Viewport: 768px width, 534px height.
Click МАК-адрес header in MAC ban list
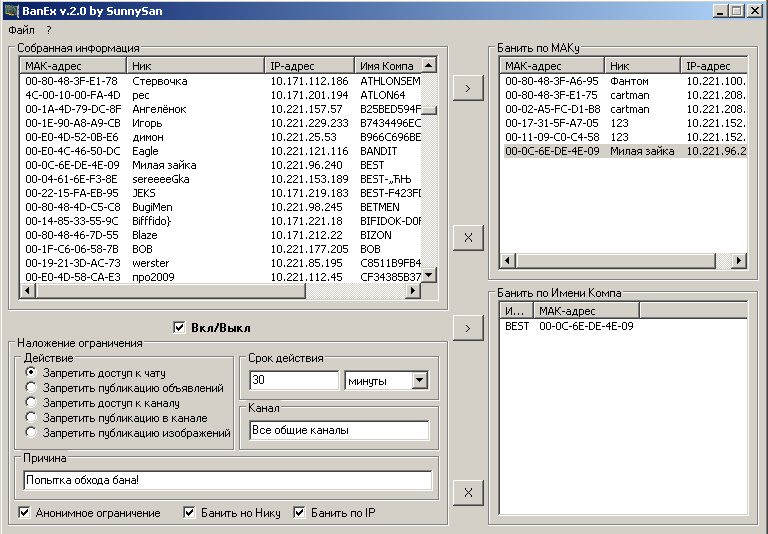(552, 66)
